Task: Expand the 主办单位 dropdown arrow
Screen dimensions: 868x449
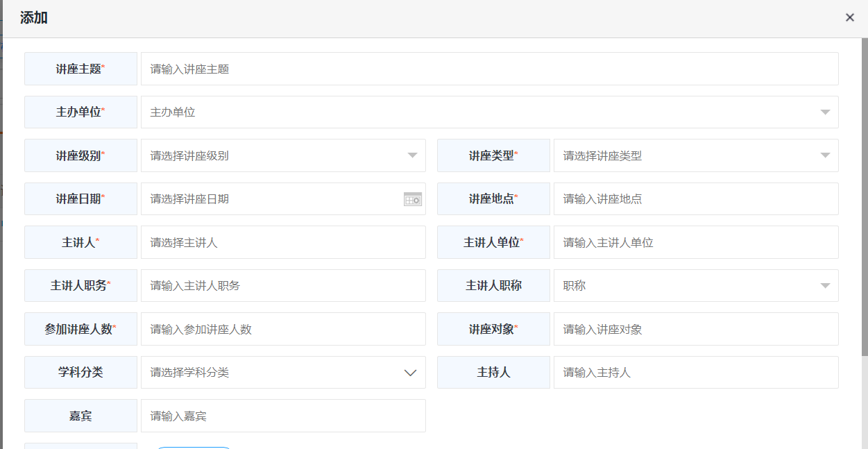Action: tap(825, 112)
